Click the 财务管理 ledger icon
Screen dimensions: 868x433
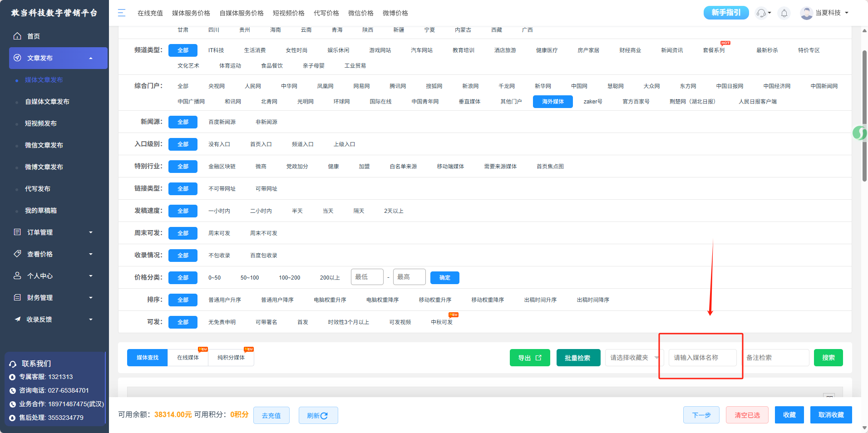click(x=17, y=297)
